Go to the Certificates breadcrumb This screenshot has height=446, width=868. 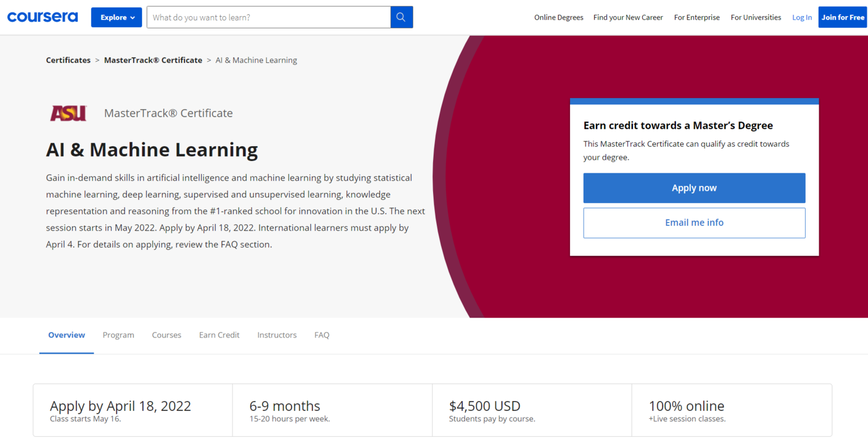coord(68,60)
